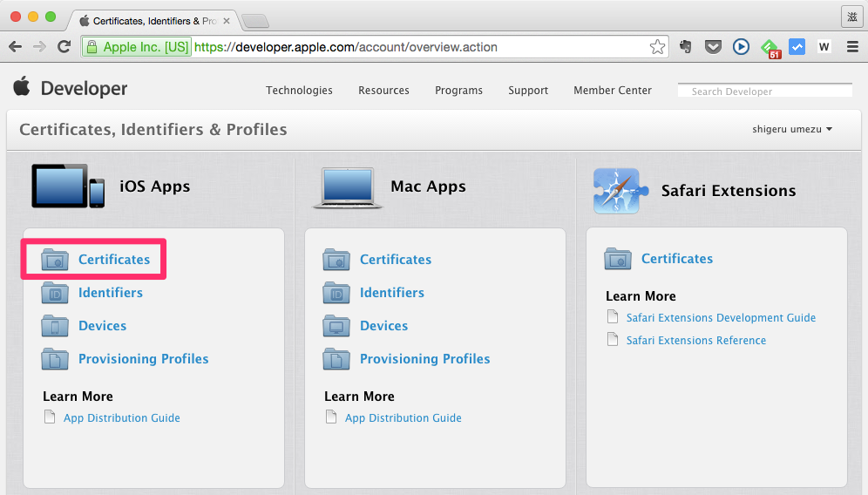Go to Member Center
The height and width of the screenshot is (495, 868).
coord(613,91)
